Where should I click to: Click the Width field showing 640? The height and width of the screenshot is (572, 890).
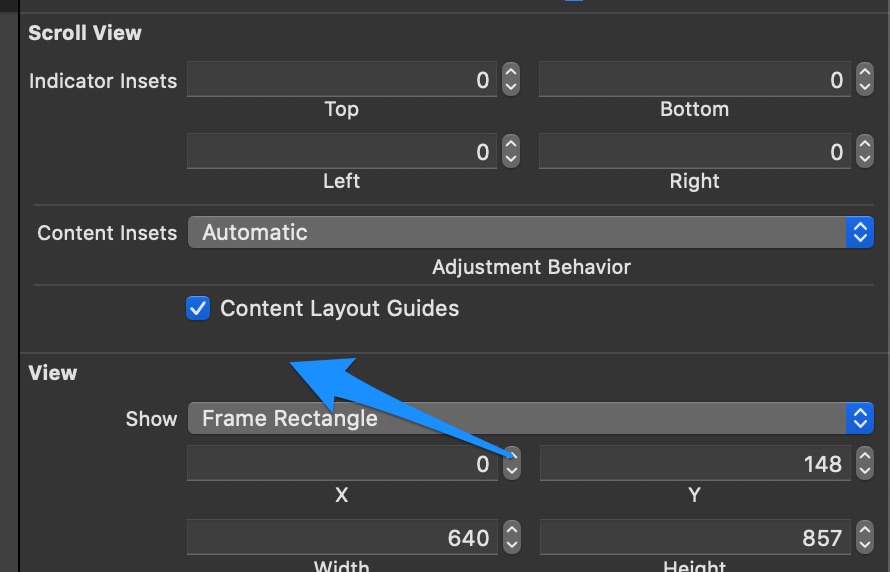(x=342, y=537)
